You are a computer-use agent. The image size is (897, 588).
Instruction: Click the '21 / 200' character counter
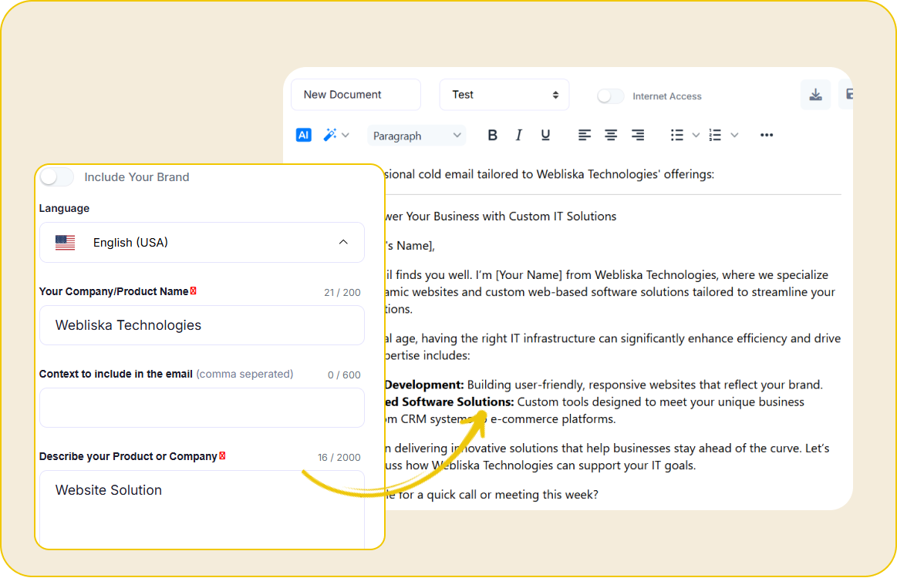(x=342, y=293)
